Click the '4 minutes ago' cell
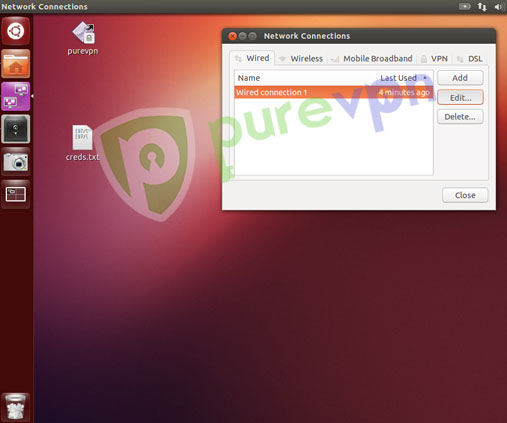507x423 pixels. pyautogui.click(x=404, y=92)
